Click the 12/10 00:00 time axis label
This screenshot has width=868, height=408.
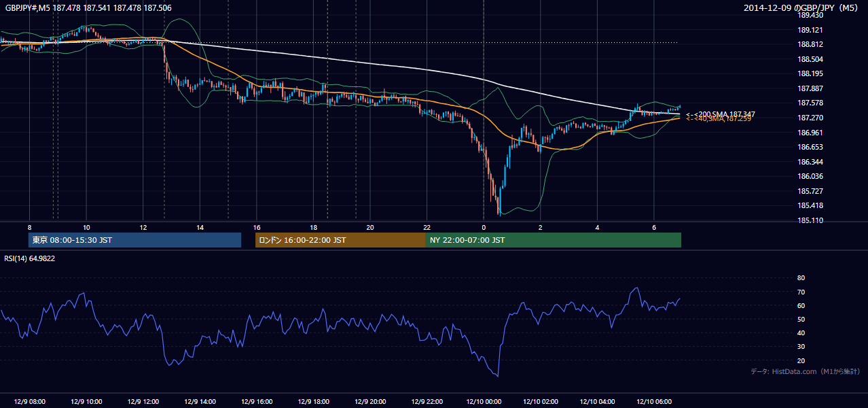484,402
